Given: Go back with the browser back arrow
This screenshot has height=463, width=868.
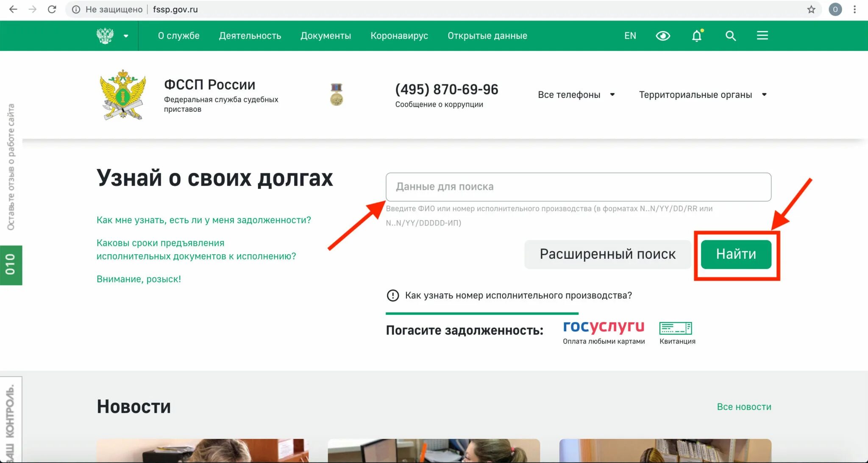Looking at the screenshot, I should click(13, 9).
